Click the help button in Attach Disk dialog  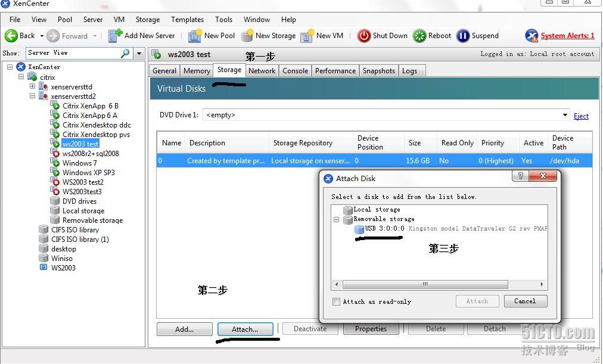520,176
